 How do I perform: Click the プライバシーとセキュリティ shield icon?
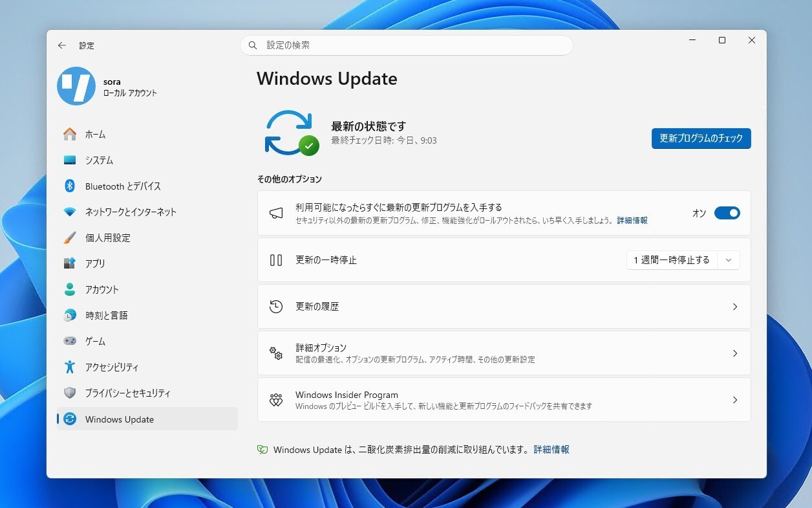[70, 393]
